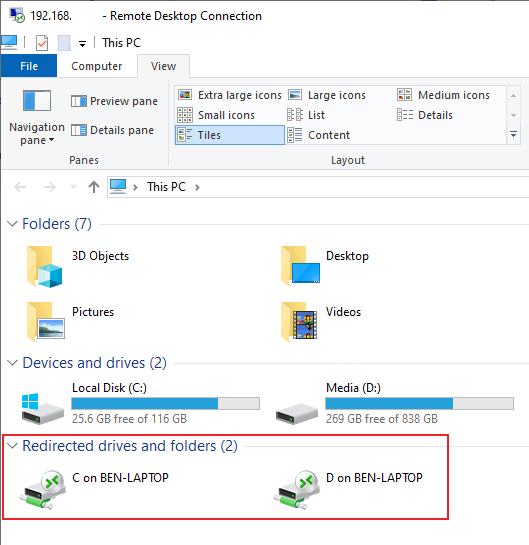Collapse the Redirected drives and folders group
Viewport: 529px width, 545px height.
tap(12, 445)
